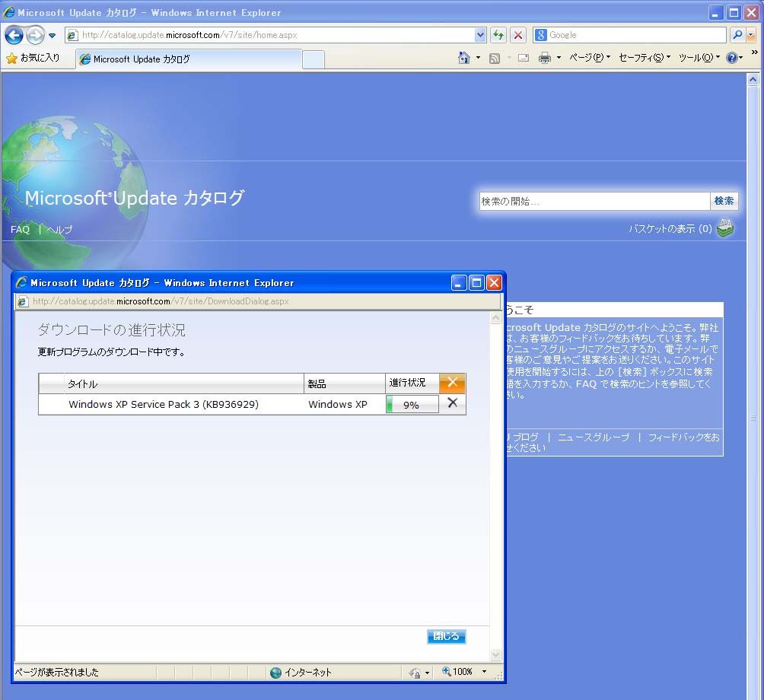Click the フィードバックをお link
Viewport: 764px width, 700px height.
pyautogui.click(x=683, y=437)
